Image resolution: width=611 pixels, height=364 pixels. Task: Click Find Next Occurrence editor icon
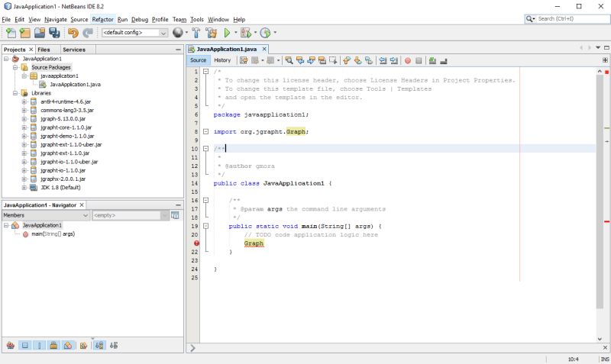click(311, 60)
